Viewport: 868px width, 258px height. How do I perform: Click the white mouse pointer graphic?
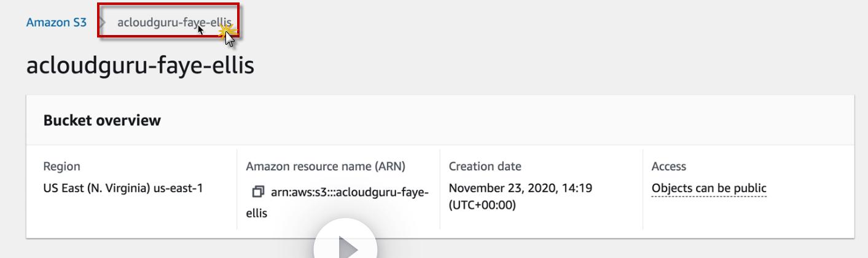[x=230, y=39]
